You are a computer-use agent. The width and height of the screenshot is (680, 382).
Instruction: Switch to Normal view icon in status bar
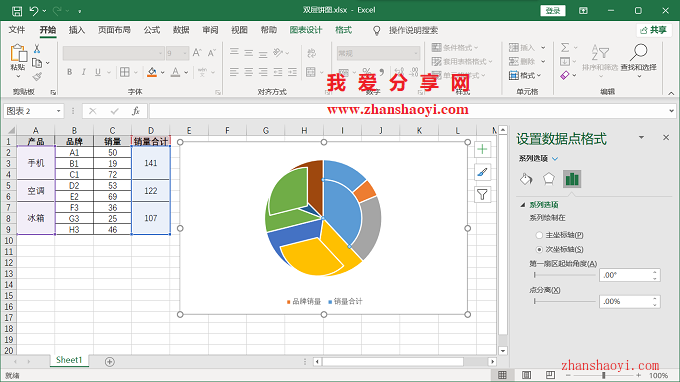point(502,375)
